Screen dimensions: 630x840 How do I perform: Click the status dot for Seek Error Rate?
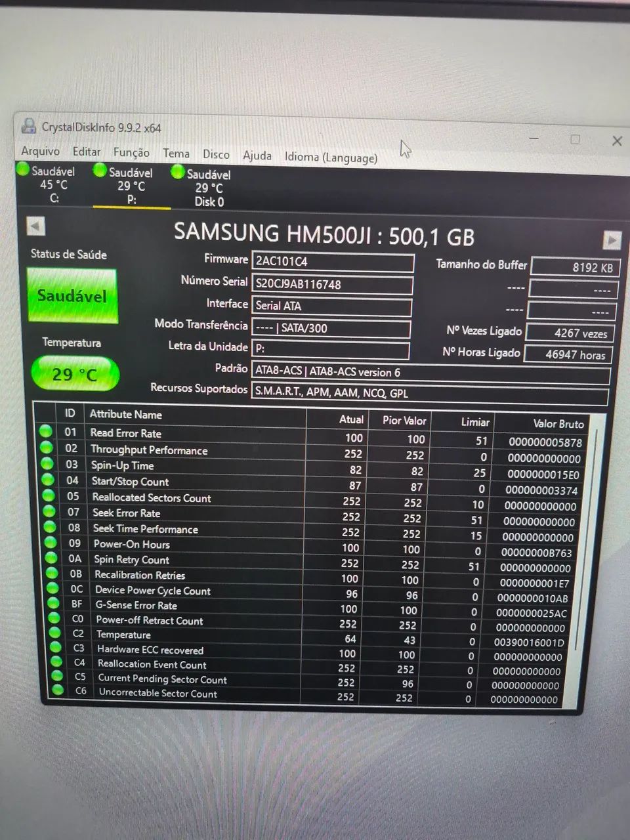point(49,511)
